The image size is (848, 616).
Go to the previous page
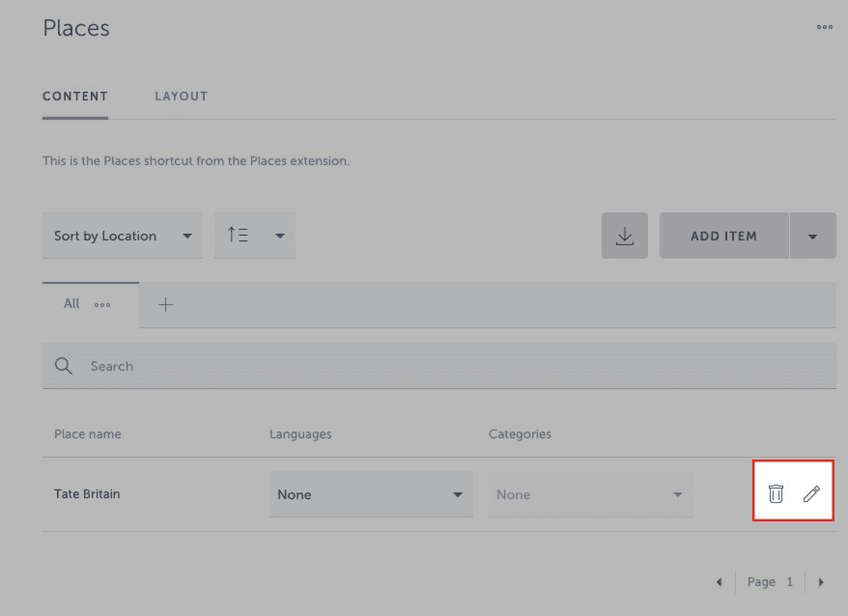[x=719, y=582]
